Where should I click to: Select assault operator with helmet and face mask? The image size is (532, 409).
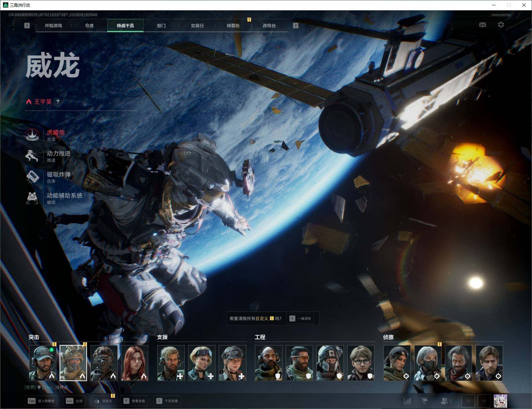click(x=73, y=363)
